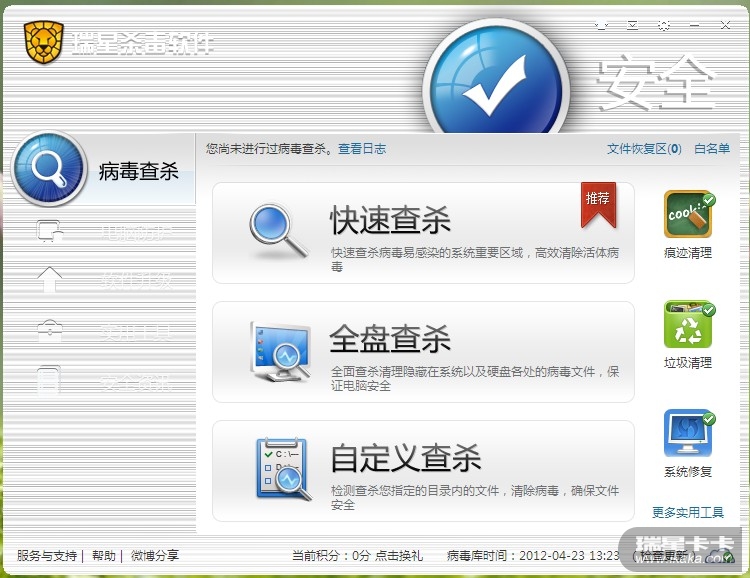This screenshot has height=578, width=750.
Task: Start the 全盘查杀 full scan
Action: point(423,352)
